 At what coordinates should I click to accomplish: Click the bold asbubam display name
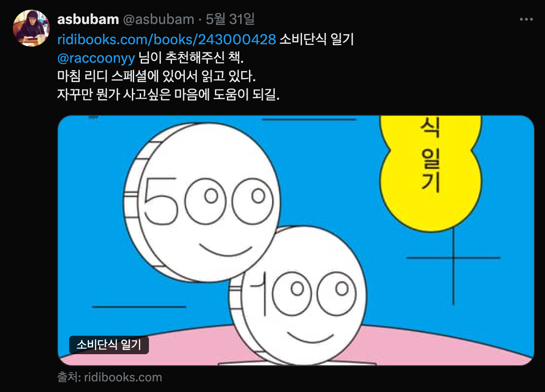(88, 19)
